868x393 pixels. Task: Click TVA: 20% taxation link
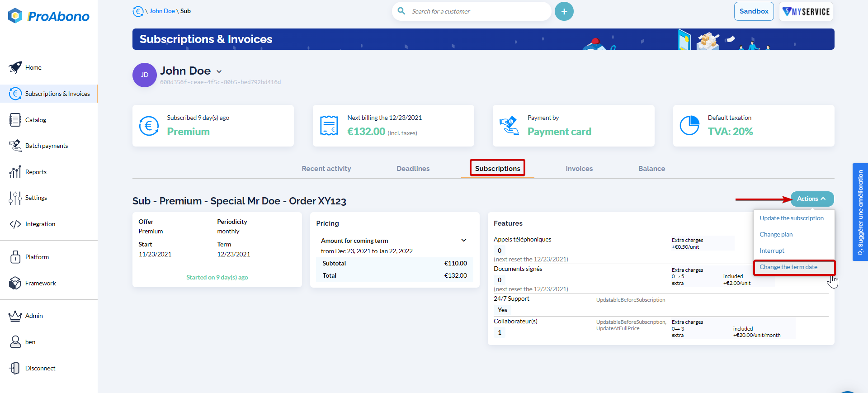coord(730,132)
